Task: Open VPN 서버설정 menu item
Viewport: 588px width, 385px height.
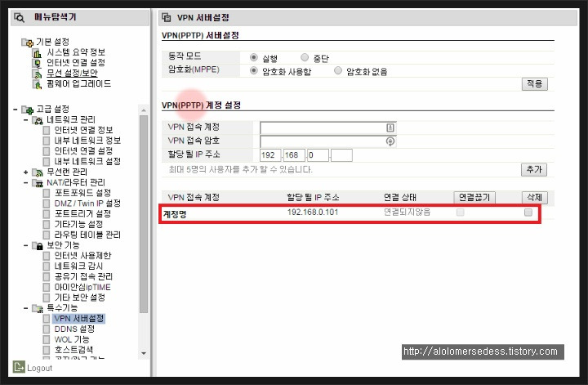Action: [78, 319]
